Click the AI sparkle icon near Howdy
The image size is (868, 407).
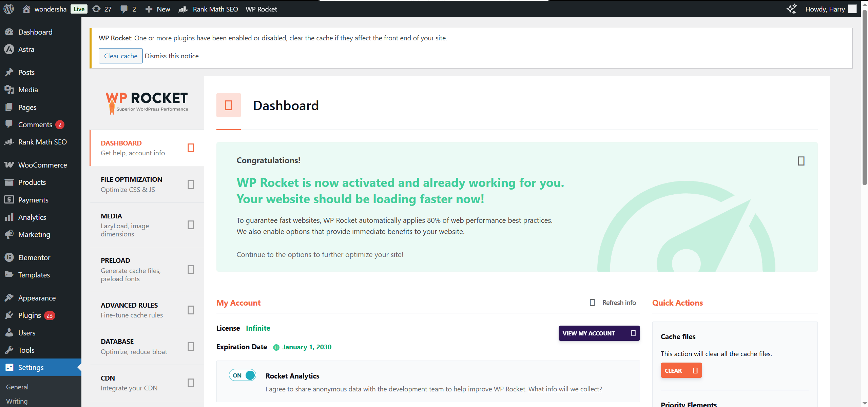(x=791, y=9)
